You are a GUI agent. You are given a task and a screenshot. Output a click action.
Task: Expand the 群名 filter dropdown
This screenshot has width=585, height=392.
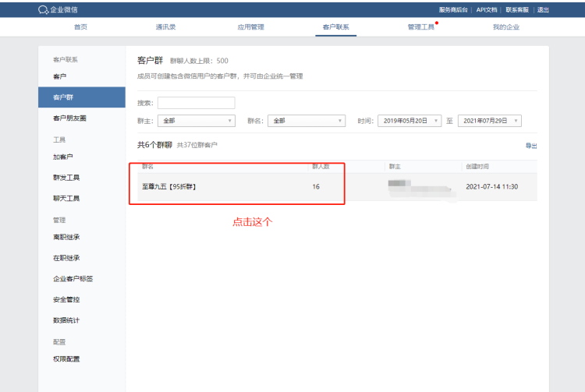pos(306,121)
